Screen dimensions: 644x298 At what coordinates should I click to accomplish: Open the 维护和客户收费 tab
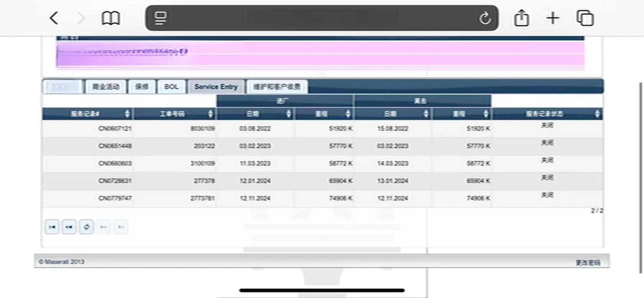(x=277, y=87)
